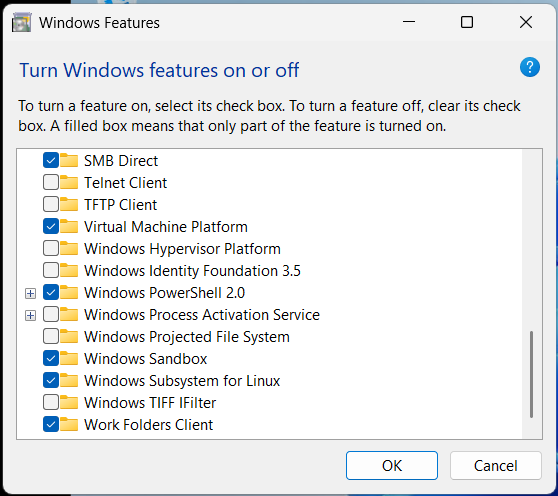
Task: Close the Windows Features dialog
Action: 526,22
